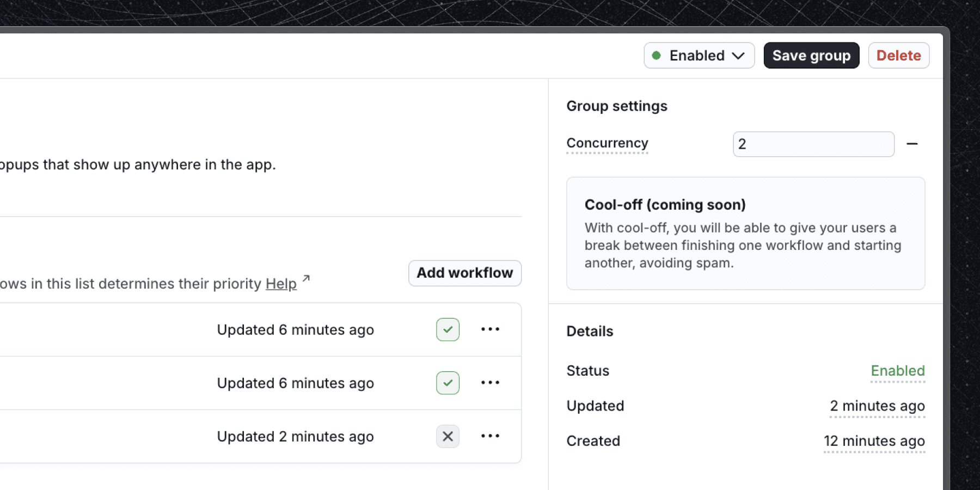Viewport: 980px width, 490px height.
Task: Click the green status dot in Enabled dropdown
Action: (657, 56)
